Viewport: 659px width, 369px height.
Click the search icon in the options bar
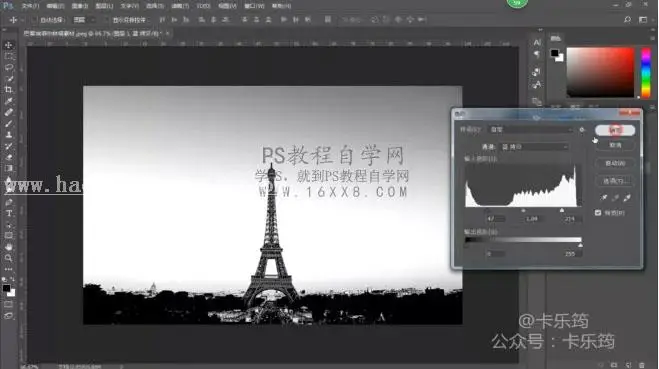627,19
